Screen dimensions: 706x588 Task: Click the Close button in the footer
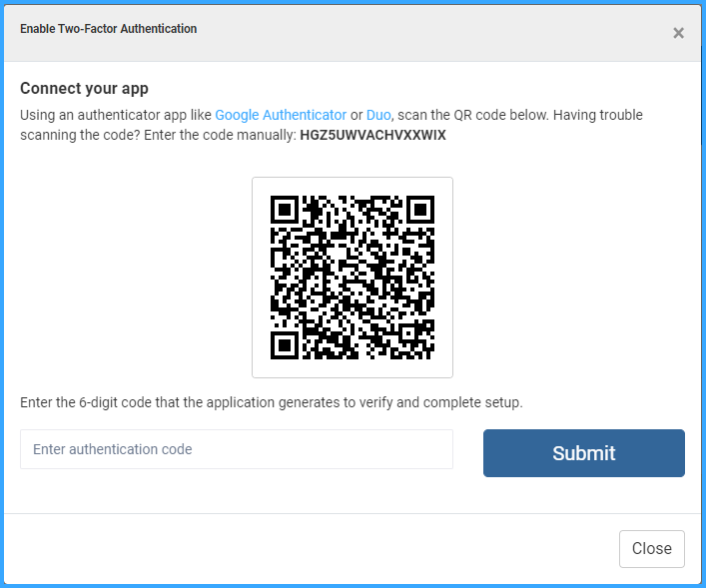tap(651, 548)
